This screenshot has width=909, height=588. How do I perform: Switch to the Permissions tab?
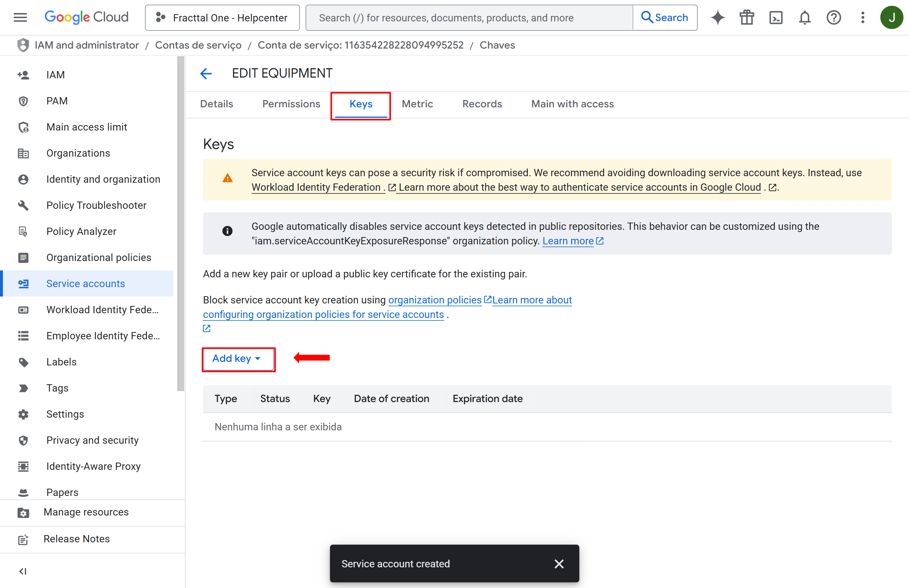[291, 104]
